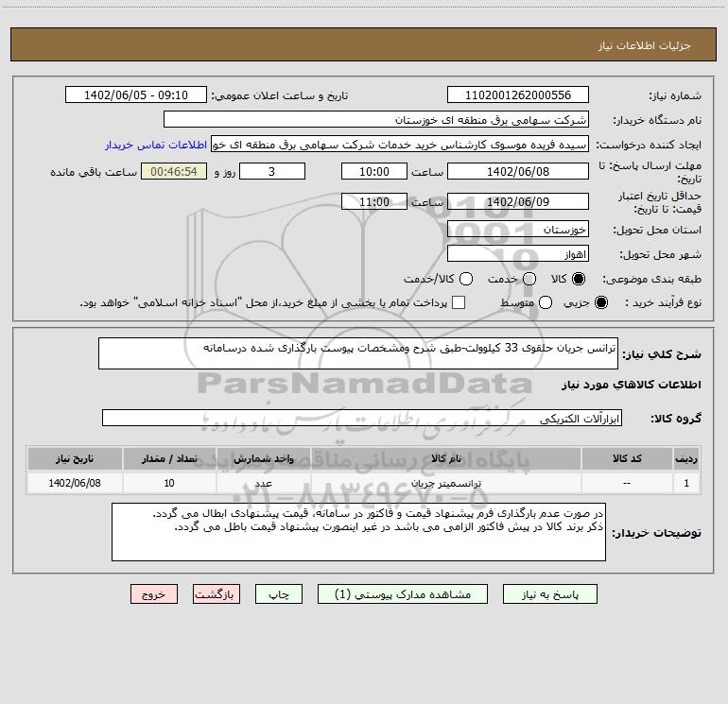Click the استان محل تحویل field
Screen dimensions: 728x704
(x=517, y=230)
